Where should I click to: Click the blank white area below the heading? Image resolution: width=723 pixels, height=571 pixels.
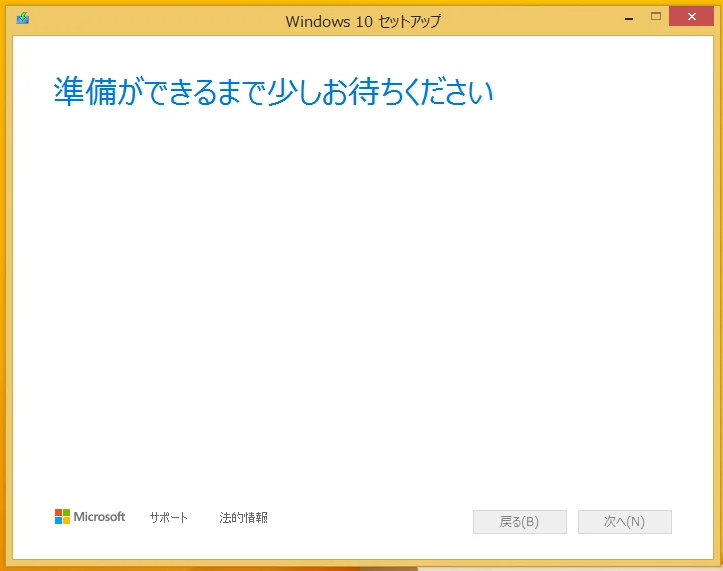click(x=360, y=300)
